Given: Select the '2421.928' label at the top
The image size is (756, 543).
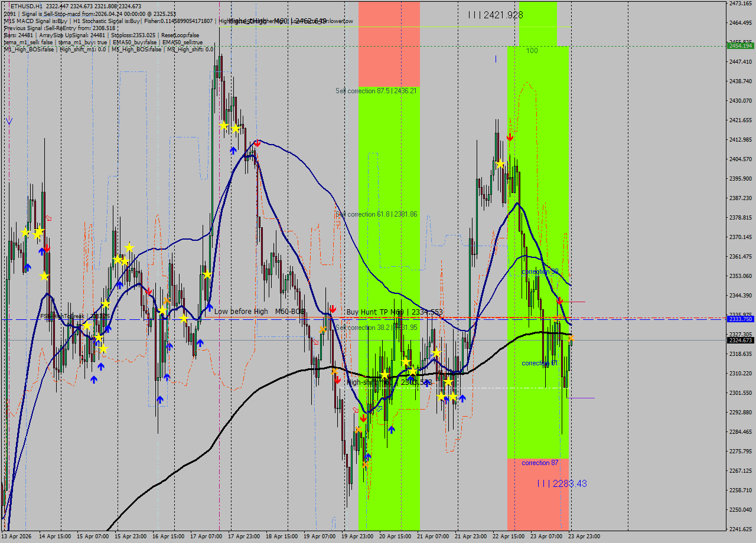Looking at the screenshot, I should click(x=495, y=15).
